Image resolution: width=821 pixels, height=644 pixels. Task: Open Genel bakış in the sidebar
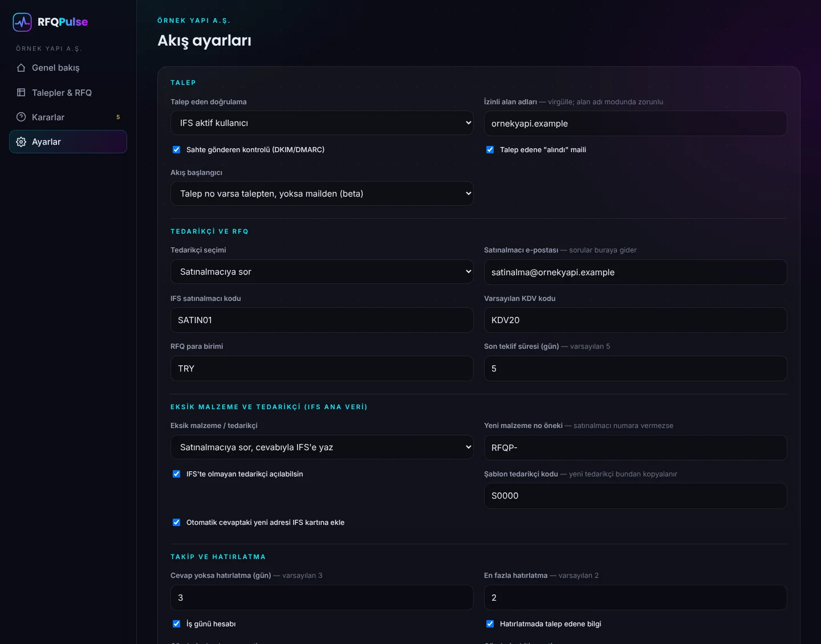pos(68,68)
